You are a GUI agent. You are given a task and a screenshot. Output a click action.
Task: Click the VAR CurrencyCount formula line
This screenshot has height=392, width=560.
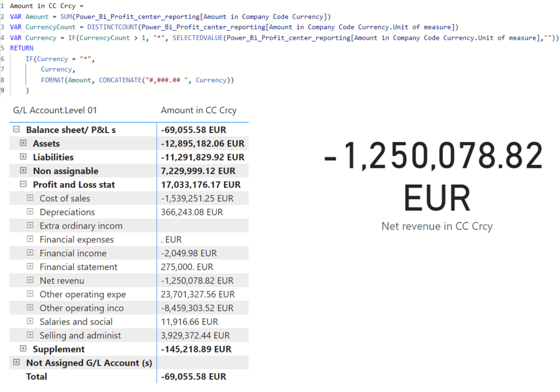[x=234, y=27]
